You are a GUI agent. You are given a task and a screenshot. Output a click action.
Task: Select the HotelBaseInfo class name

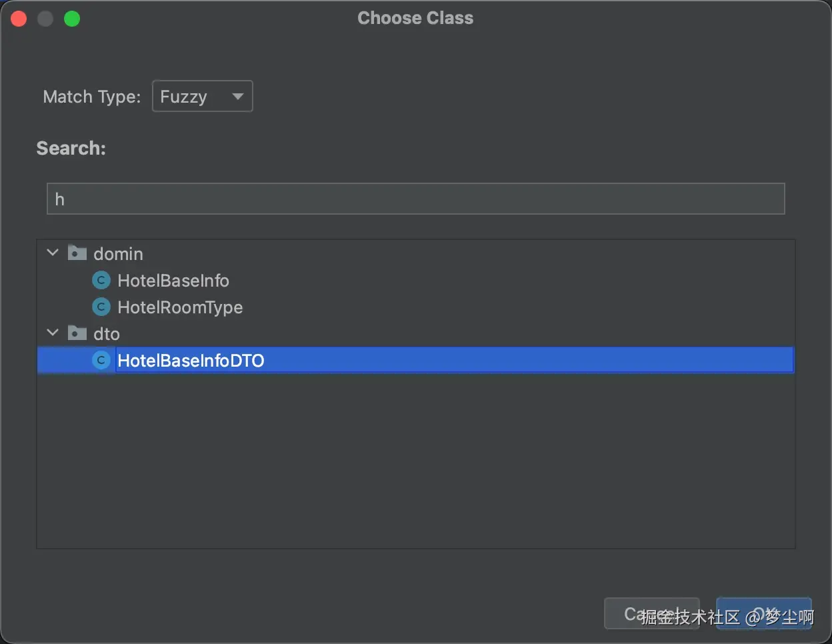pyautogui.click(x=173, y=281)
